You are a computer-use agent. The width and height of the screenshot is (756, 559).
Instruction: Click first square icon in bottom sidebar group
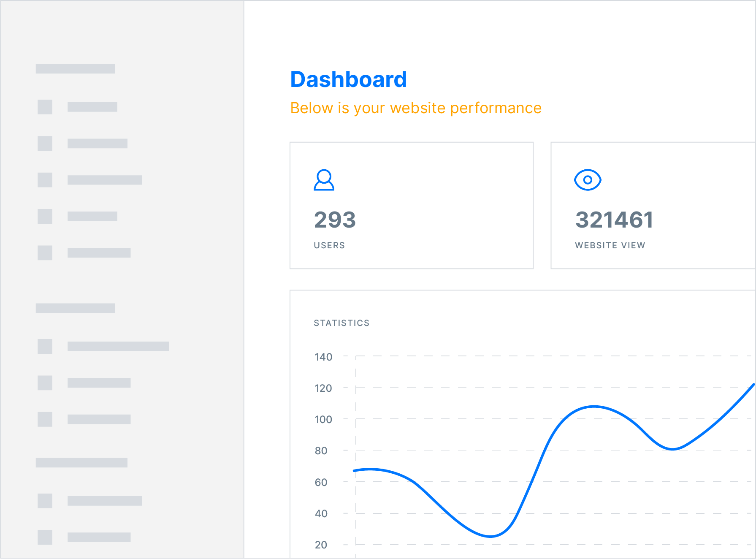pyautogui.click(x=45, y=501)
